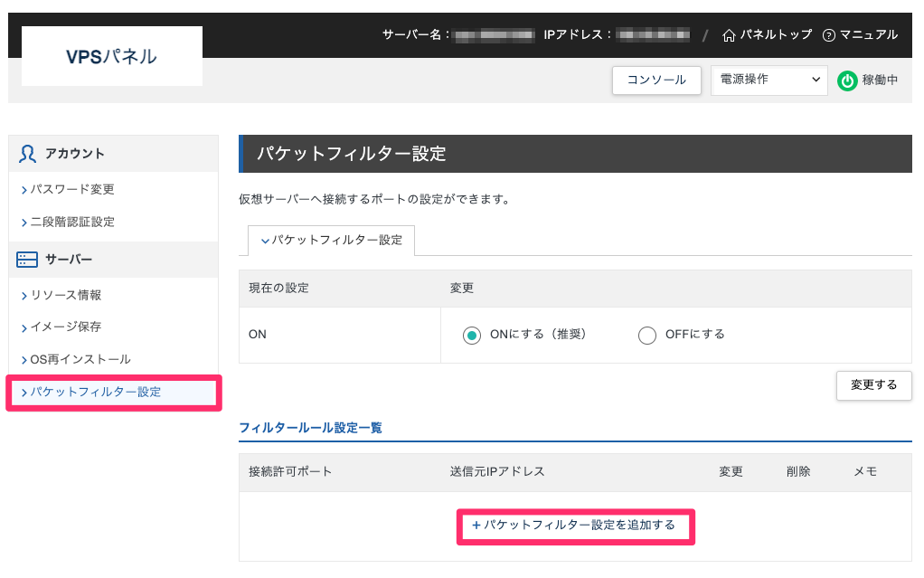
Task: Click the VPSパネル logo
Action: click(x=112, y=57)
